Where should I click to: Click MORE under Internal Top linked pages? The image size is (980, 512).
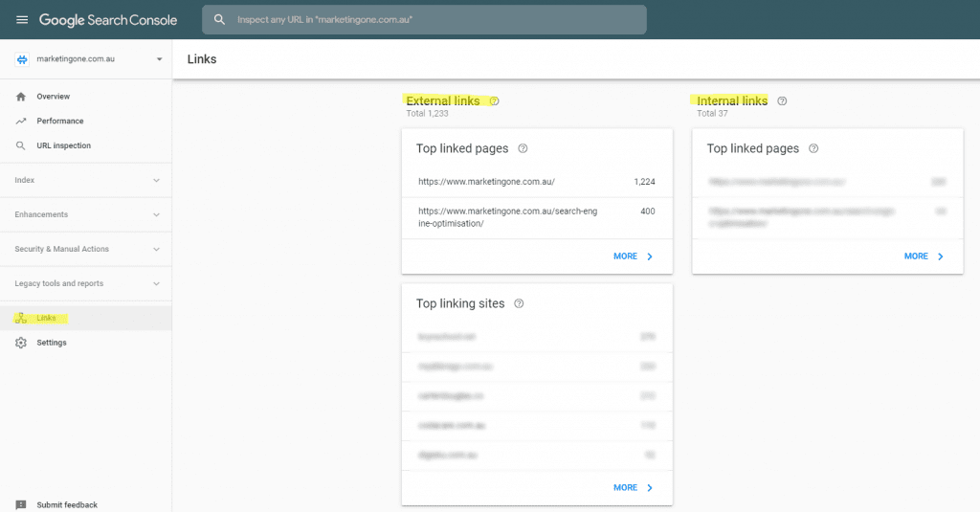click(916, 256)
